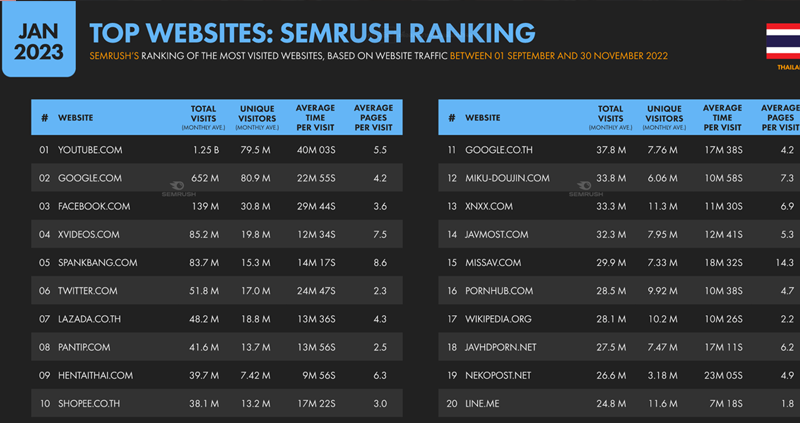
Task: Select the YOUTUBE.COM website row name
Action: coord(90,150)
